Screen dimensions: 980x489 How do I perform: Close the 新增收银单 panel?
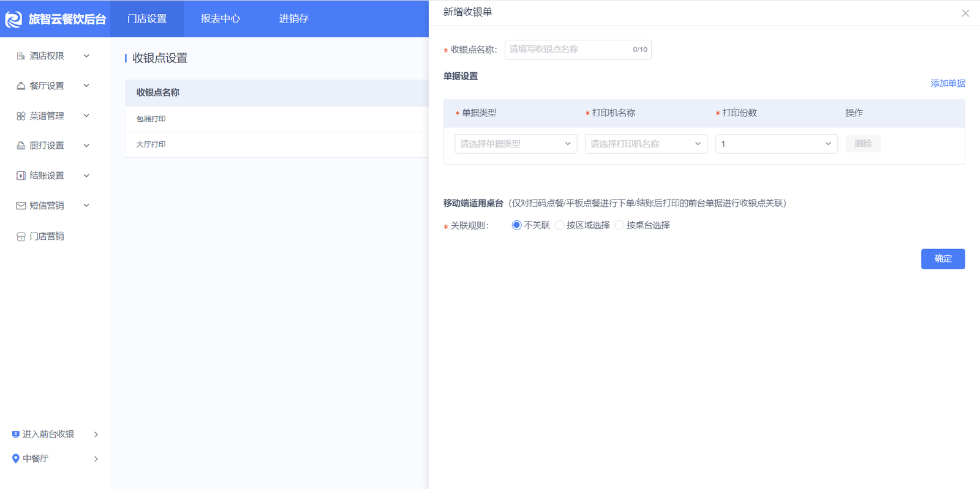[x=965, y=13]
